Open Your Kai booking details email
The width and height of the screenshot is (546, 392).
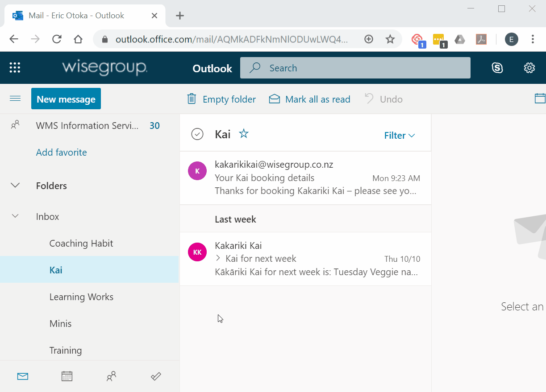[x=305, y=178]
